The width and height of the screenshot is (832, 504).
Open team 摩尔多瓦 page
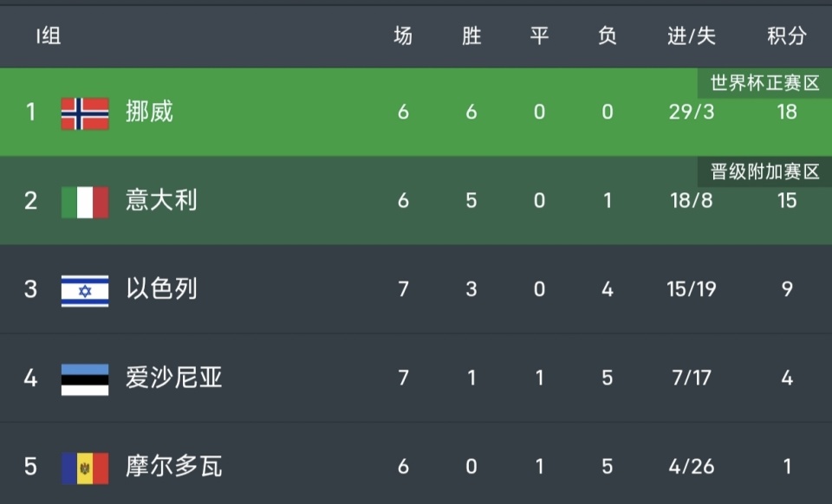coord(173,467)
